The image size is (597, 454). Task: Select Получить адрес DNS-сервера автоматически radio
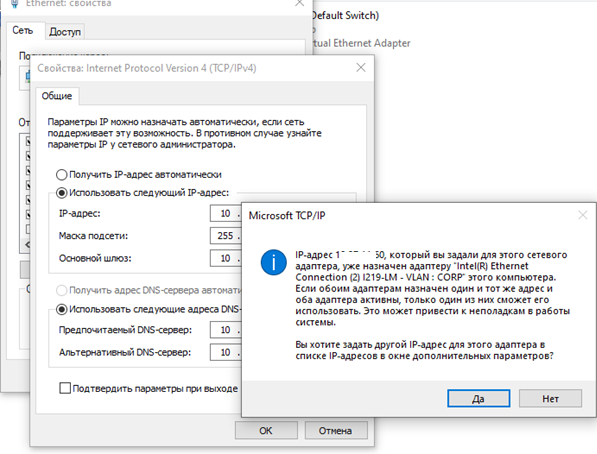point(61,290)
